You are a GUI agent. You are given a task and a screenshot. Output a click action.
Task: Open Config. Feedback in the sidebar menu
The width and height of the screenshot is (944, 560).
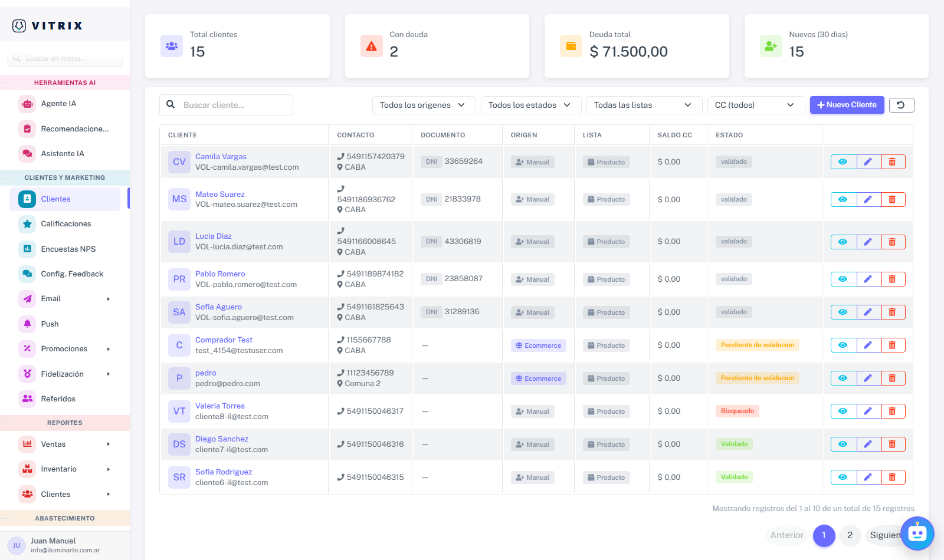65,274
